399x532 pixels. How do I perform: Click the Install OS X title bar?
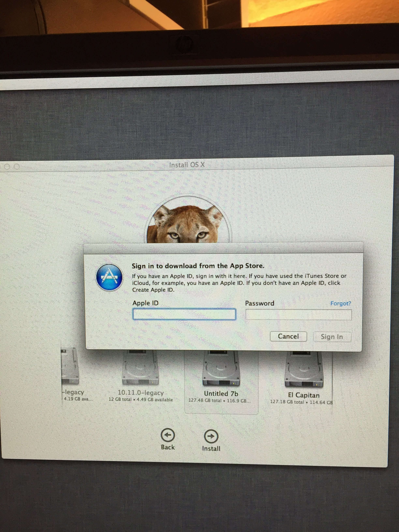[x=187, y=165]
